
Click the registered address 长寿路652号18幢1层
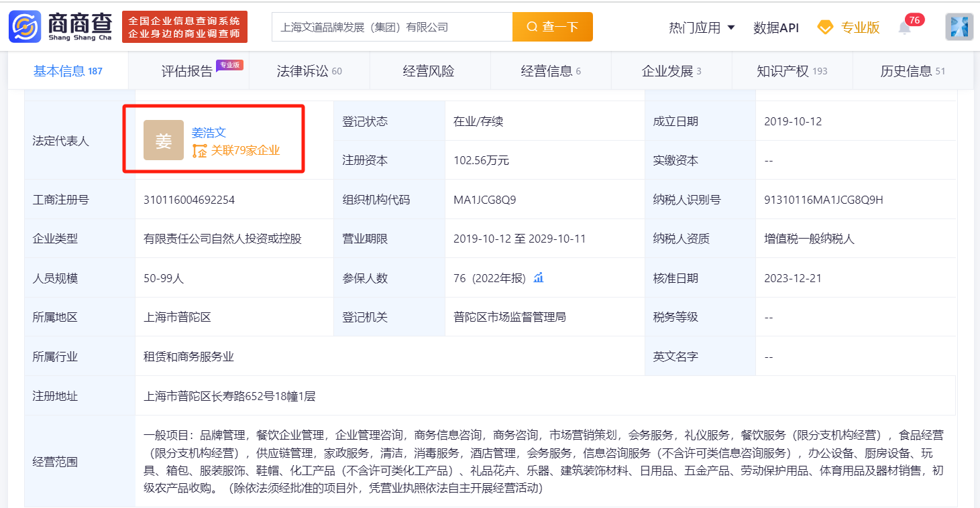pyautogui.click(x=229, y=396)
